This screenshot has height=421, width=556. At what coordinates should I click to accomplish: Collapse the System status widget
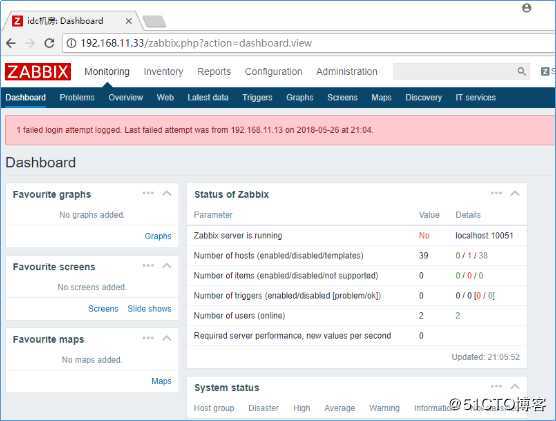click(x=515, y=387)
